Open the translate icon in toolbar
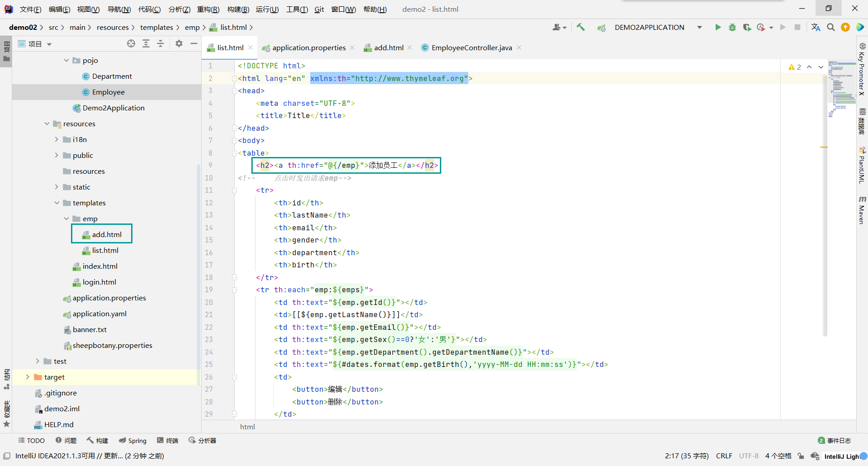868x466 pixels. (816, 27)
